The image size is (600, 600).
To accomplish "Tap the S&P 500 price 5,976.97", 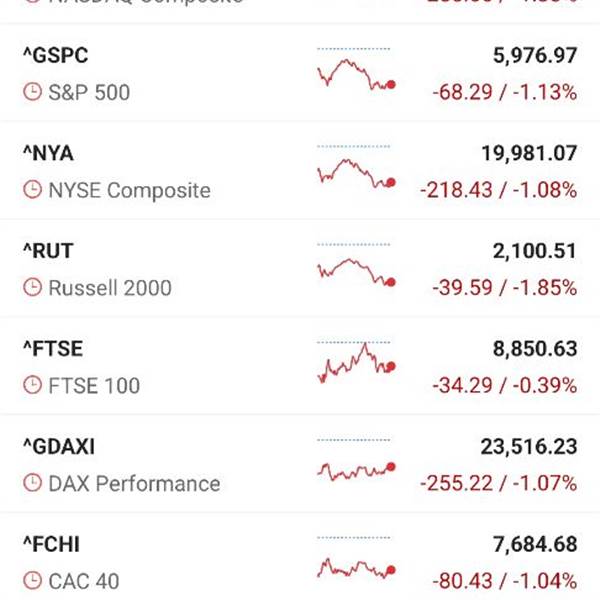I will point(535,56).
